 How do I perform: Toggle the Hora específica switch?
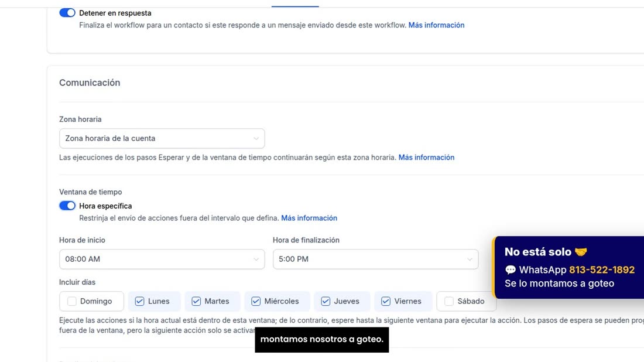[67, 206]
